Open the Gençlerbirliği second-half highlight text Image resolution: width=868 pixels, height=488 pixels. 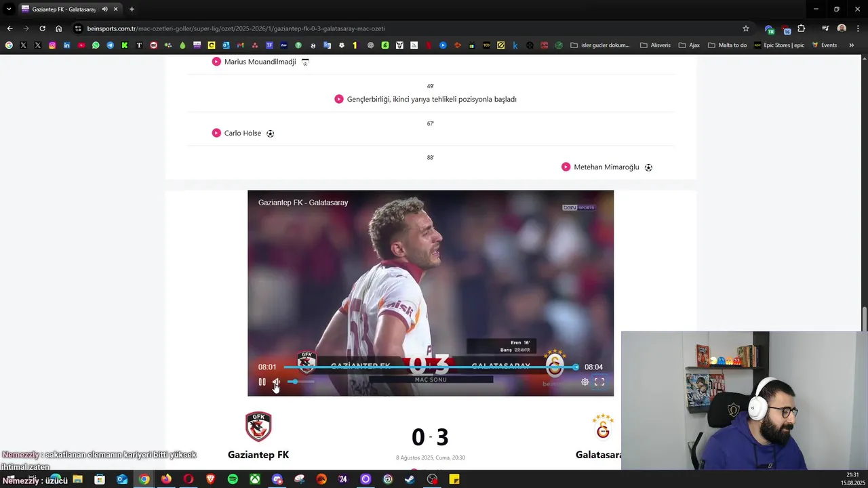coord(432,99)
